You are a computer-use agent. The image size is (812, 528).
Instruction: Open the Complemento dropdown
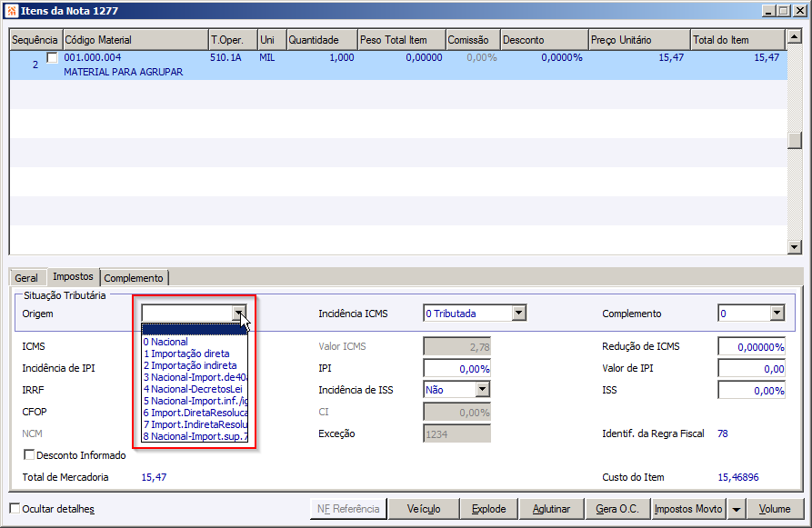pyautogui.click(x=777, y=313)
